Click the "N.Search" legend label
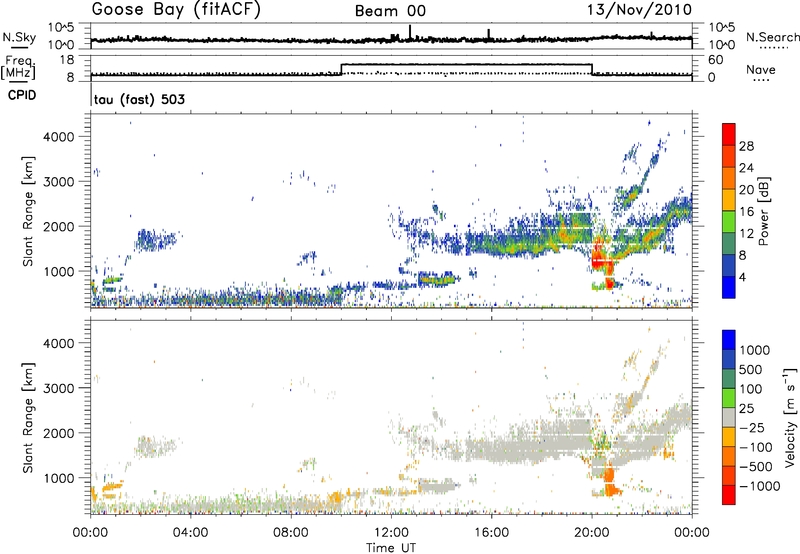 pyautogui.click(x=772, y=37)
